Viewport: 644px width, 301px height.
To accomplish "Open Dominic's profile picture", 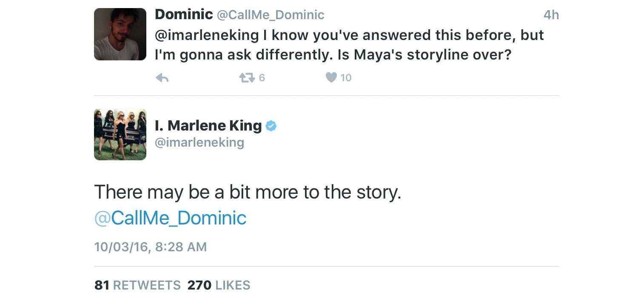I will click(x=120, y=34).
